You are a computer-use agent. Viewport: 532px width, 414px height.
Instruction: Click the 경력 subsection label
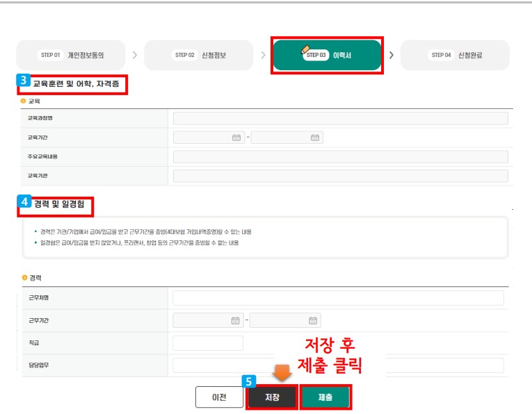click(x=35, y=278)
